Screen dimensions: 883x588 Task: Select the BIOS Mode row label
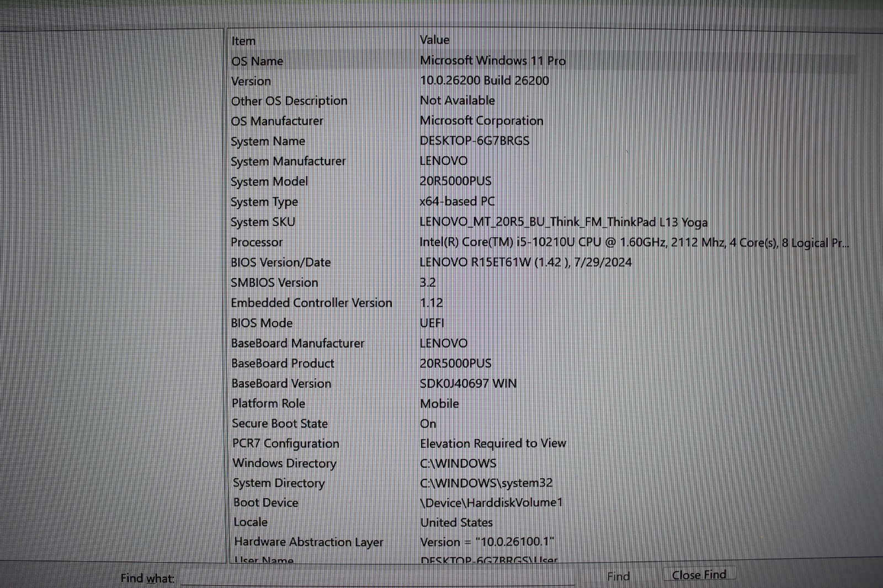(x=262, y=323)
